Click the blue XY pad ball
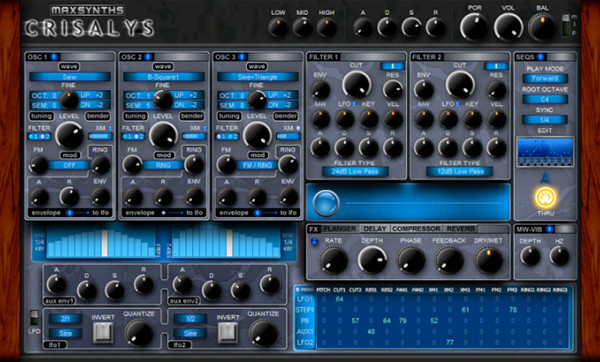 coord(326,203)
